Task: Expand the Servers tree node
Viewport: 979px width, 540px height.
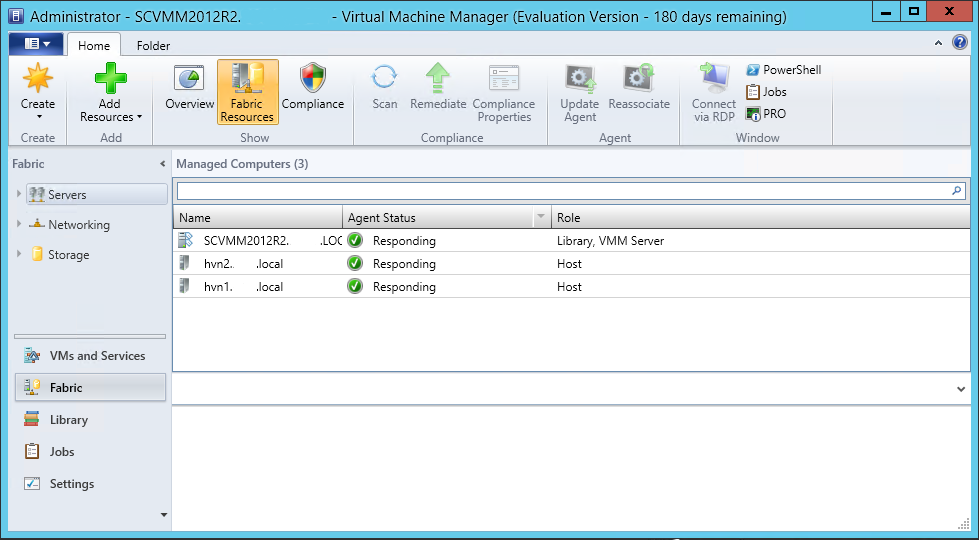Action: coord(19,194)
